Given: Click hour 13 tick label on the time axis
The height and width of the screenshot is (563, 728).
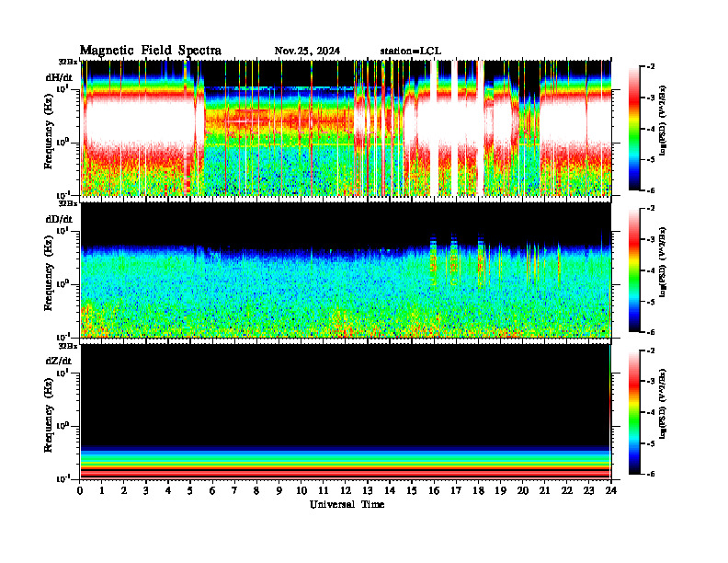Looking at the screenshot, I should coord(368,490).
